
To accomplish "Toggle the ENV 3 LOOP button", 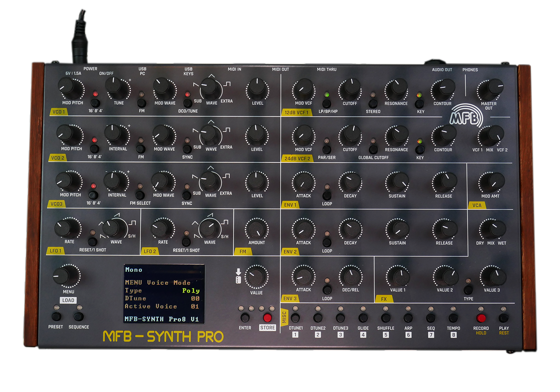I will pos(327,290).
